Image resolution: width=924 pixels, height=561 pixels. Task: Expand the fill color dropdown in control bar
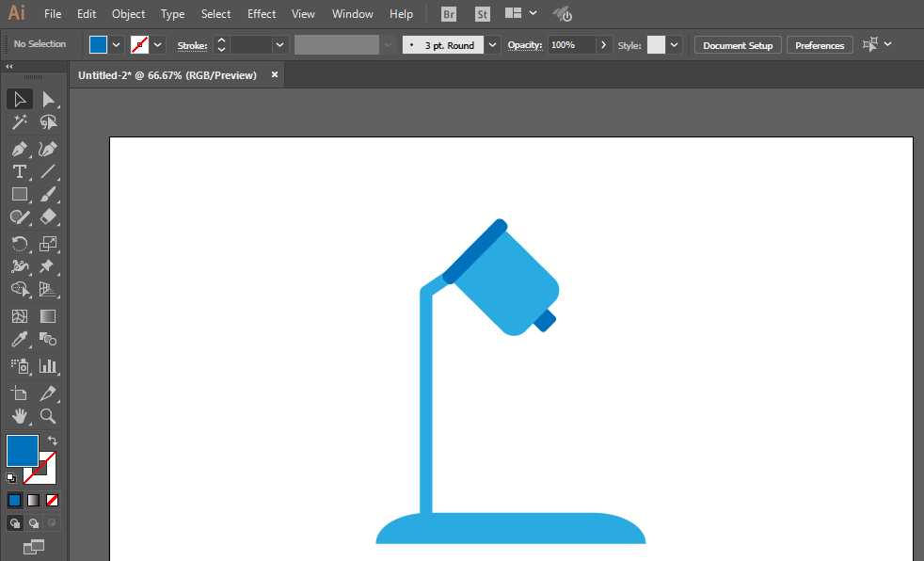click(117, 44)
